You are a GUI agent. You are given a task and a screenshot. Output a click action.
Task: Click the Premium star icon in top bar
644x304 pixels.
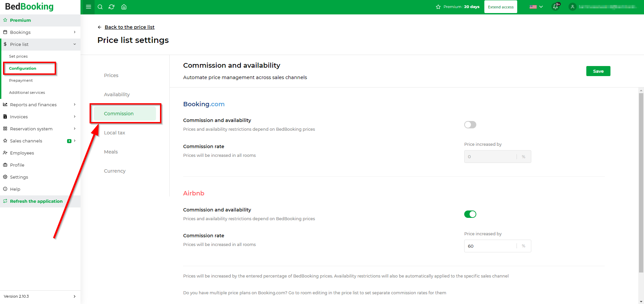[438, 7]
